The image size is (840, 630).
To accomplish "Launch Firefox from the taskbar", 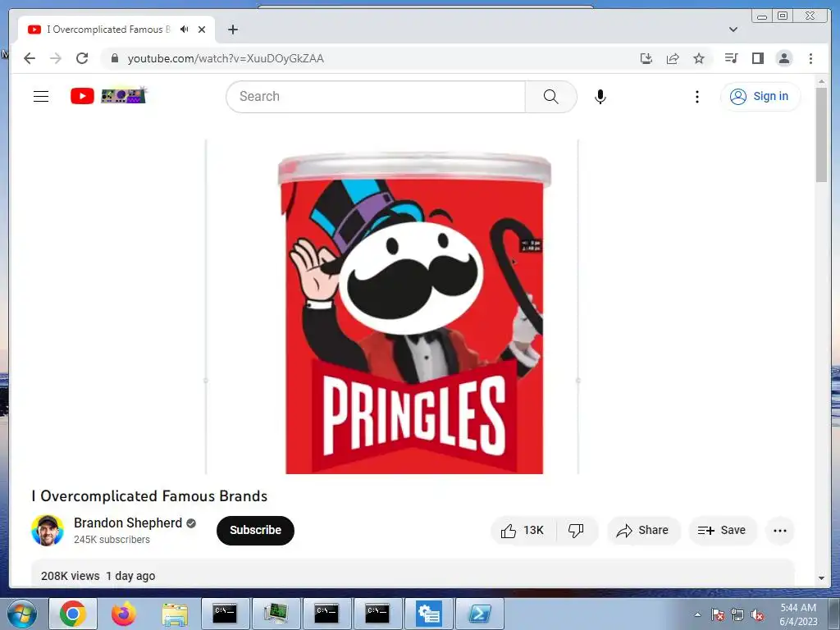I will pos(124,614).
